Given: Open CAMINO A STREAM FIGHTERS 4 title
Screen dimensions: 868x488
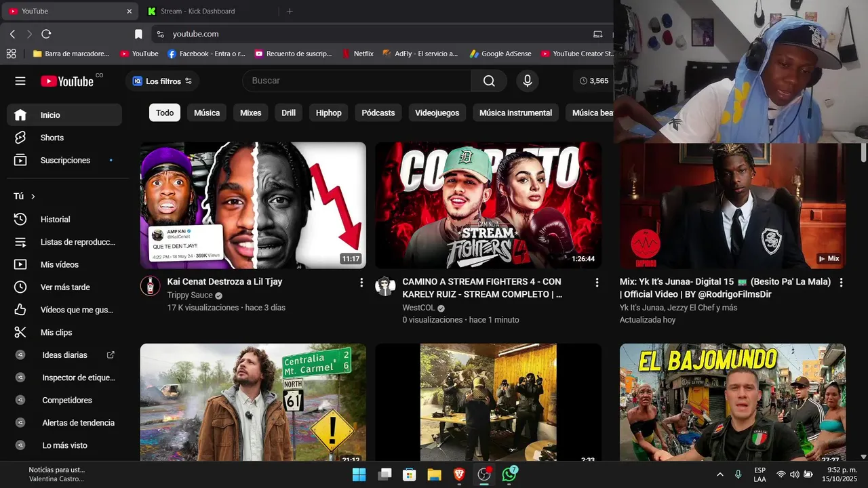Looking at the screenshot, I should 481,288.
